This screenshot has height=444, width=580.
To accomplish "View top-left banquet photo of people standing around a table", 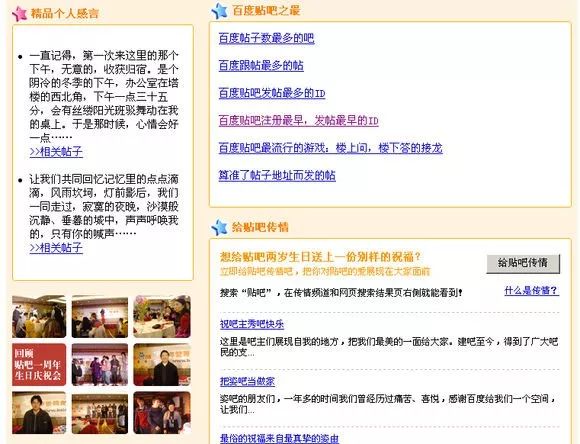I will 39,317.
